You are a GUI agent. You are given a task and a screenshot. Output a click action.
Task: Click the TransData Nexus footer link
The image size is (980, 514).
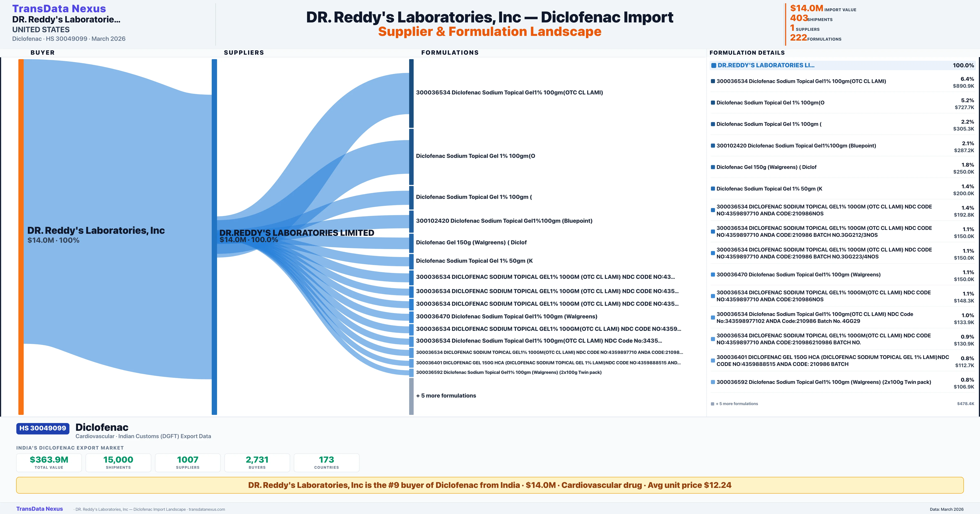pos(40,509)
